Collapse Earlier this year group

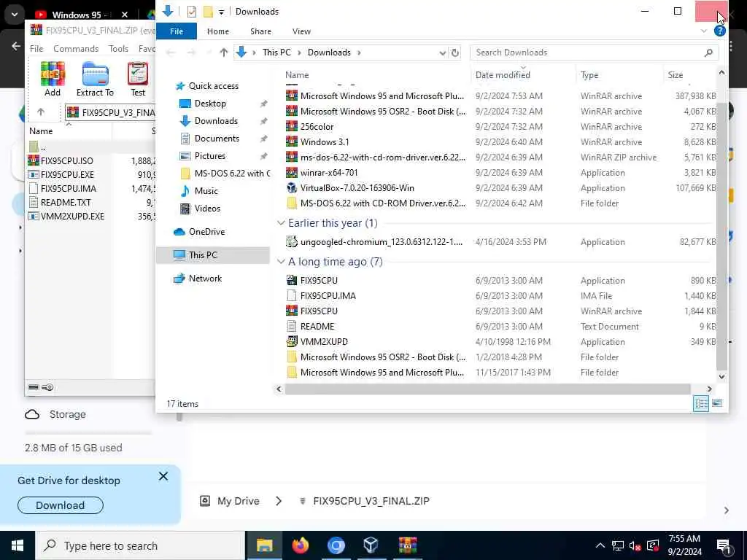[281, 223]
